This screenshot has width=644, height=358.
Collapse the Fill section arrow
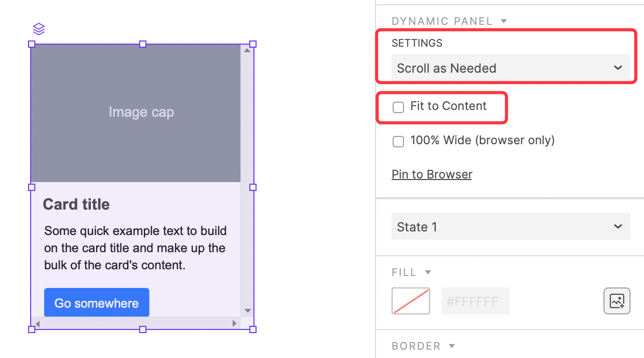coord(428,272)
